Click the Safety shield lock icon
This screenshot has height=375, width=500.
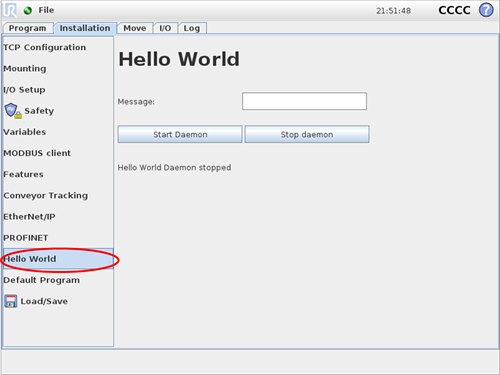13,111
